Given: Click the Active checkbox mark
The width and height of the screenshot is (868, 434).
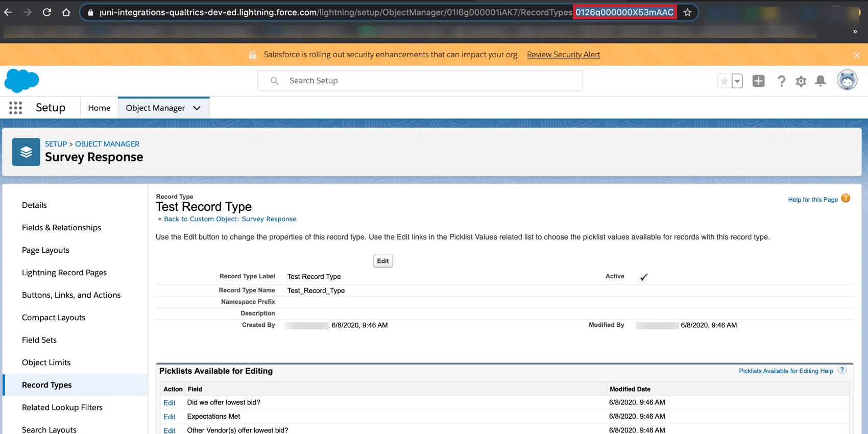Looking at the screenshot, I should pos(643,277).
